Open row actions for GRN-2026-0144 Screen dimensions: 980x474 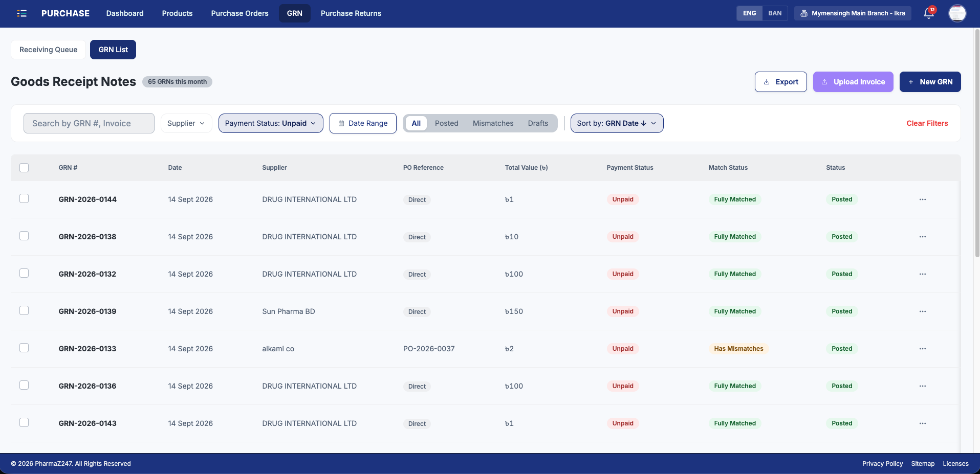click(923, 199)
